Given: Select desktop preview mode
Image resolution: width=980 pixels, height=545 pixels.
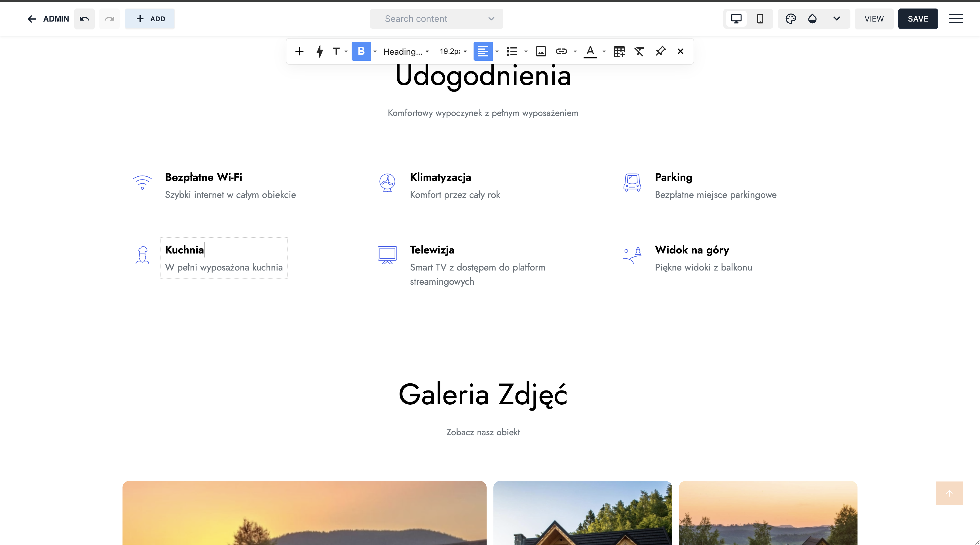Looking at the screenshot, I should coord(736,19).
